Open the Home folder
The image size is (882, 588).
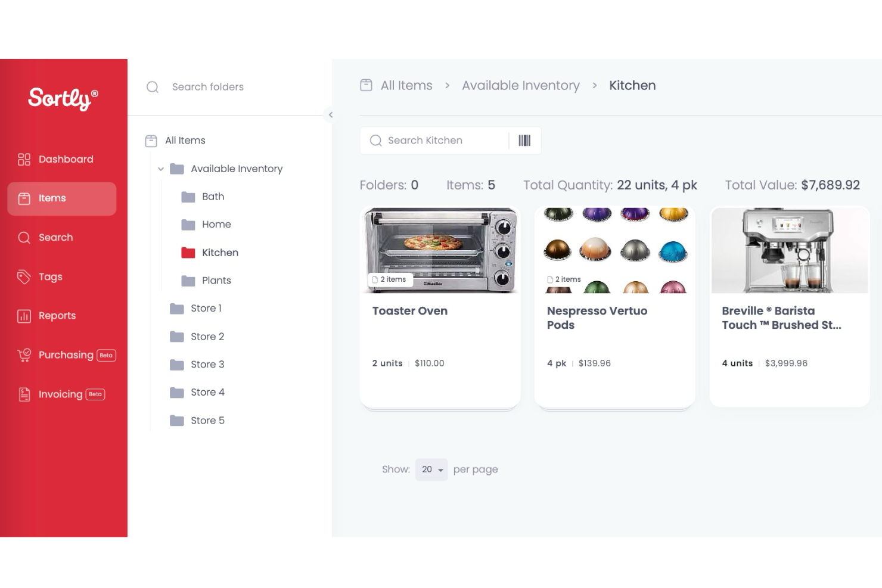[216, 225]
